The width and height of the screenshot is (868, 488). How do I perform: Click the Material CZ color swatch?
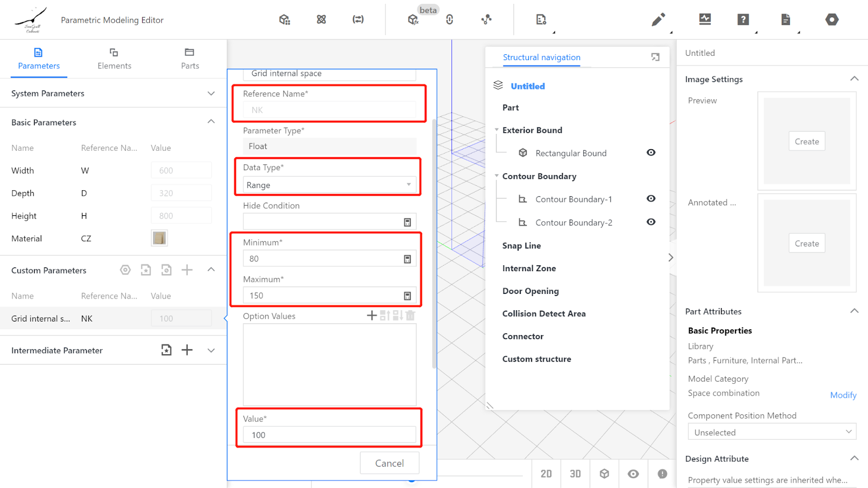(x=159, y=238)
